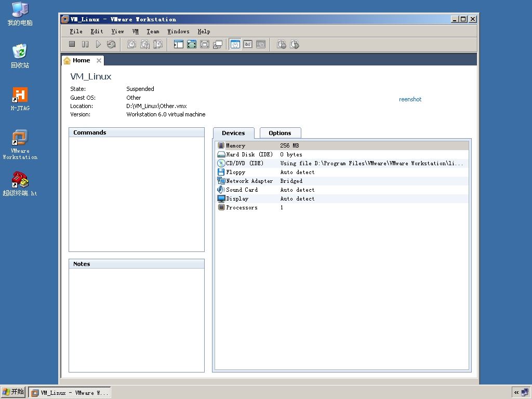532x399 pixels.
Task: Click the overlapping windows warning toolbar icon
Action: (x=218, y=44)
